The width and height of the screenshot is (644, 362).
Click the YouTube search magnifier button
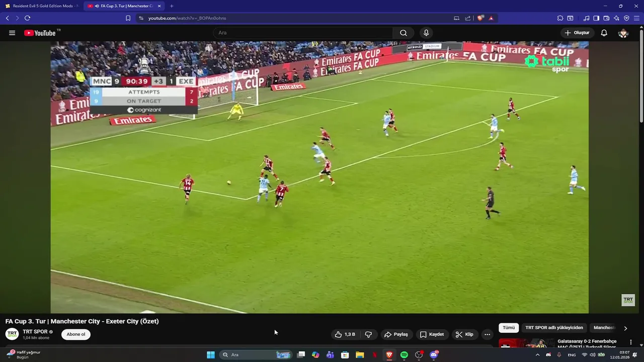point(404,33)
